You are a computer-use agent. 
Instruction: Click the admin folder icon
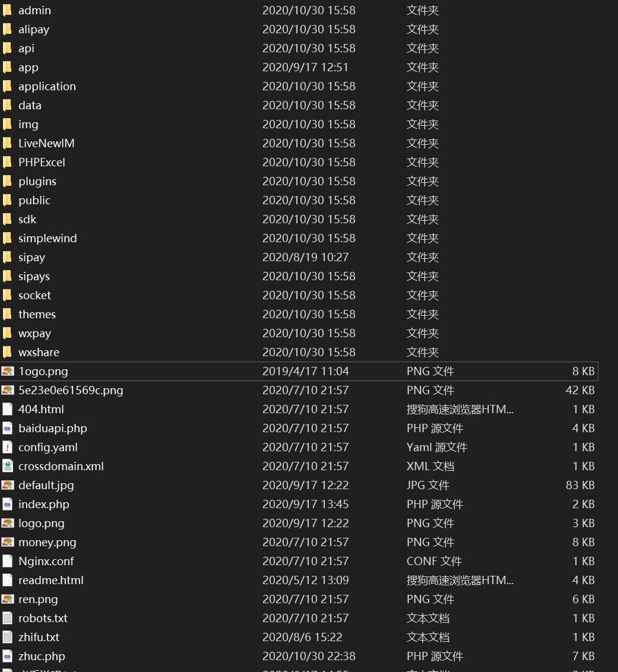coord(7,11)
